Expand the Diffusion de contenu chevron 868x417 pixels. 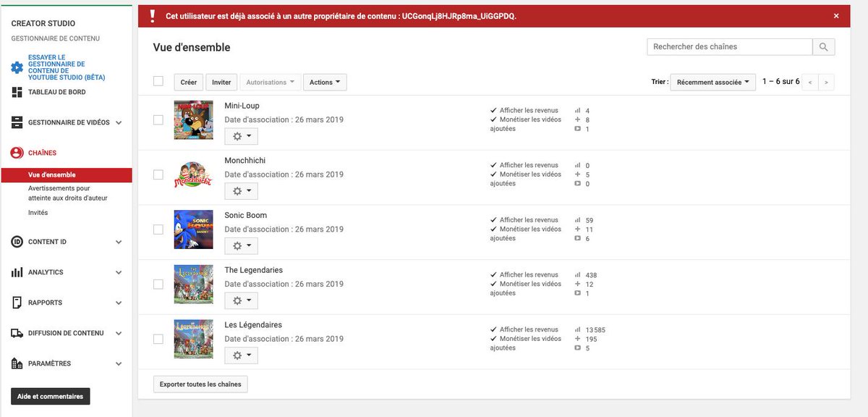pos(119,333)
